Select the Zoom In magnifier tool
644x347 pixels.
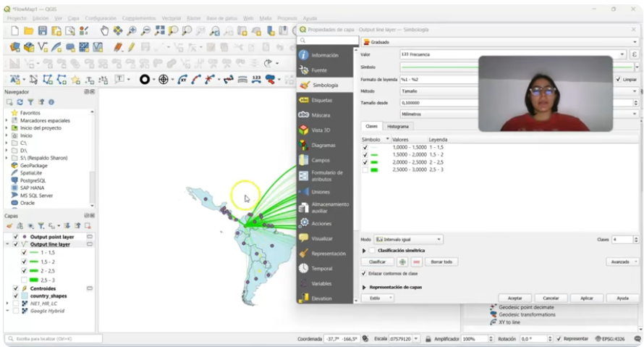(x=132, y=31)
